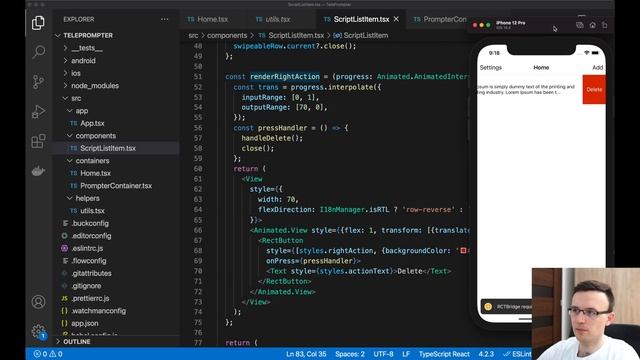Open the Manage gear icon
The image size is (640, 360).
[x=38, y=331]
